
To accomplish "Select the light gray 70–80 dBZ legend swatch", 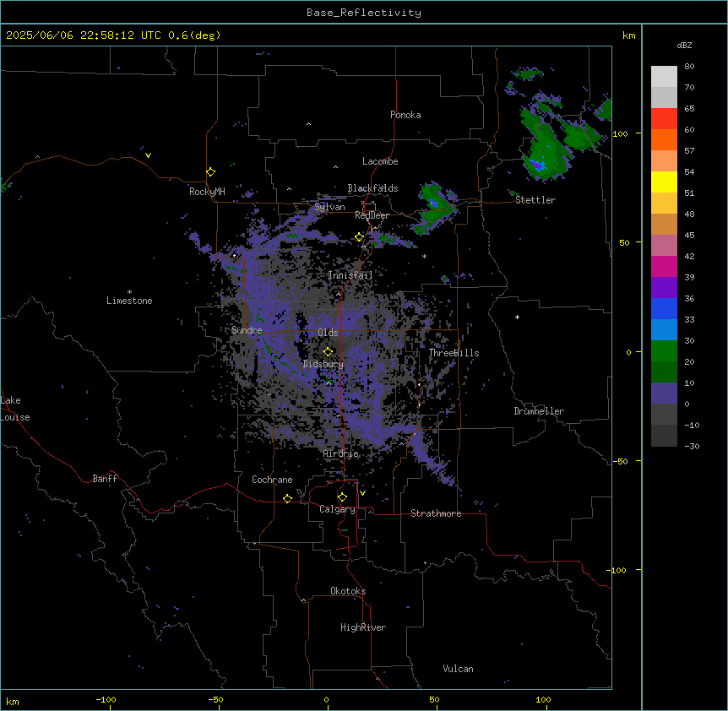I will pos(664,76).
